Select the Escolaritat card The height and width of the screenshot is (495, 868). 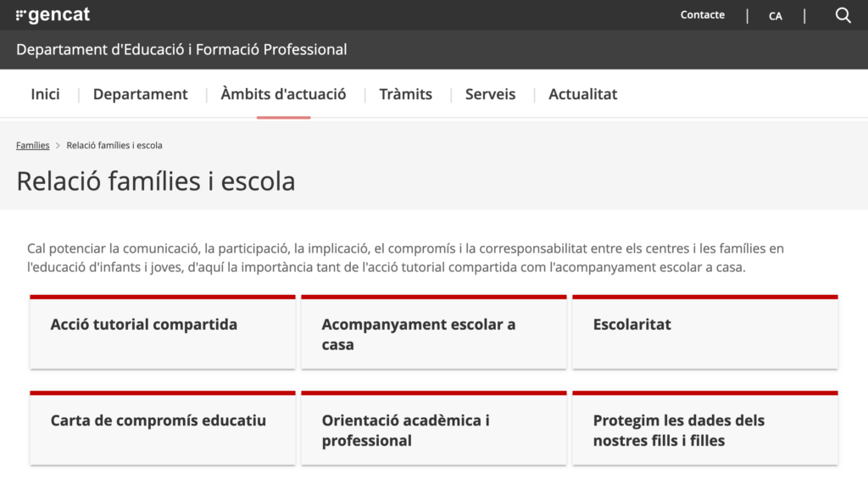(704, 332)
